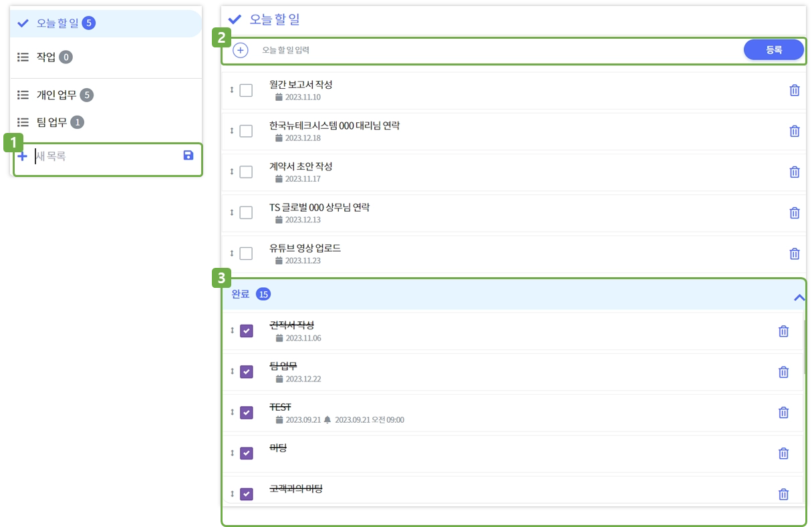
Task: Click the circled plus icon in task input
Action: point(241,50)
